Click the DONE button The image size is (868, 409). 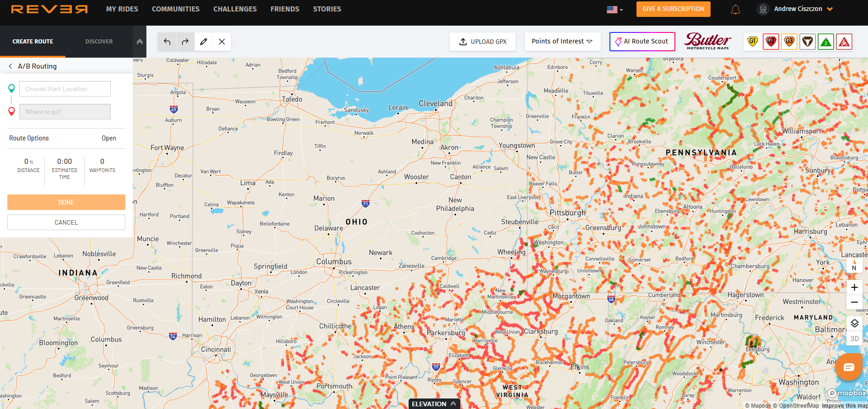(66, 202)
